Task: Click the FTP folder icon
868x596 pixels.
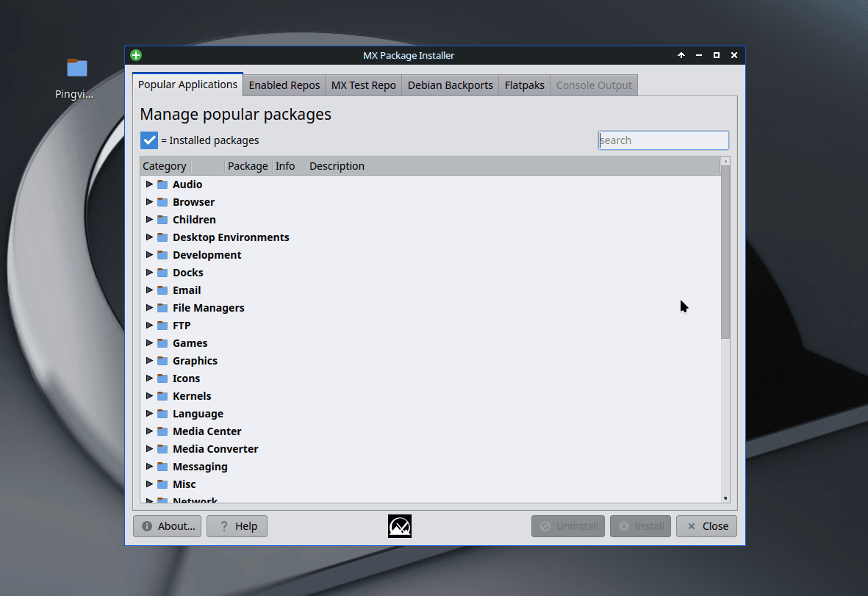Action: pos(162,326)
